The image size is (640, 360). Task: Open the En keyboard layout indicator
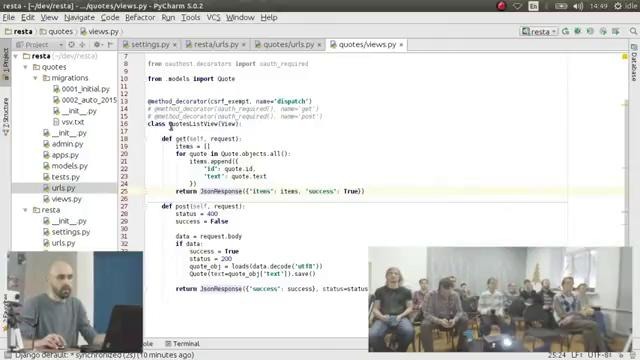pos(533,6)
